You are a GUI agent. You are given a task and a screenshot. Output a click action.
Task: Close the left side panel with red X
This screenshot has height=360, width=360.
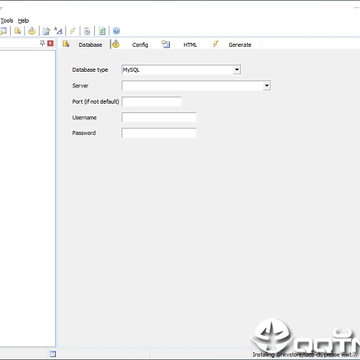(50, 43)
